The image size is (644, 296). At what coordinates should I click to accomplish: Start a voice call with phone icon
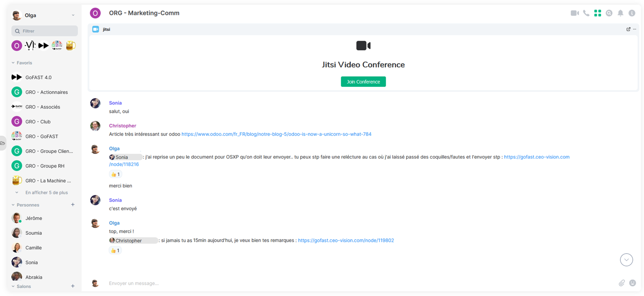click(586, 13)
